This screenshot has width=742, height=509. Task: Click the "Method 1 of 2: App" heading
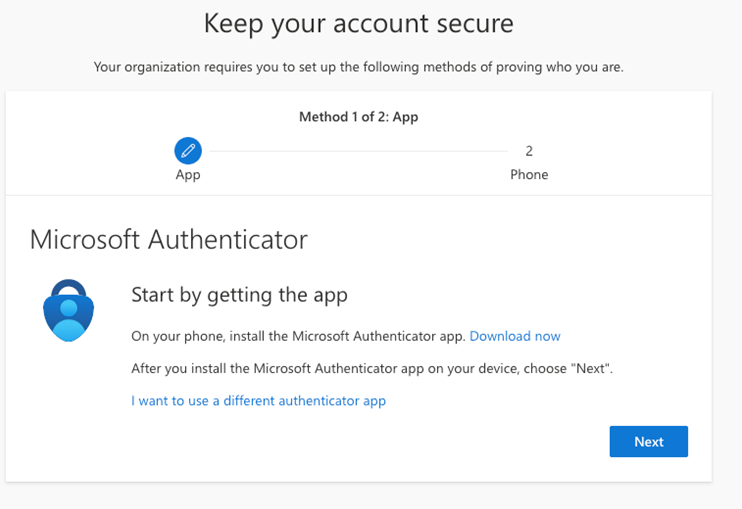point(358,117)
